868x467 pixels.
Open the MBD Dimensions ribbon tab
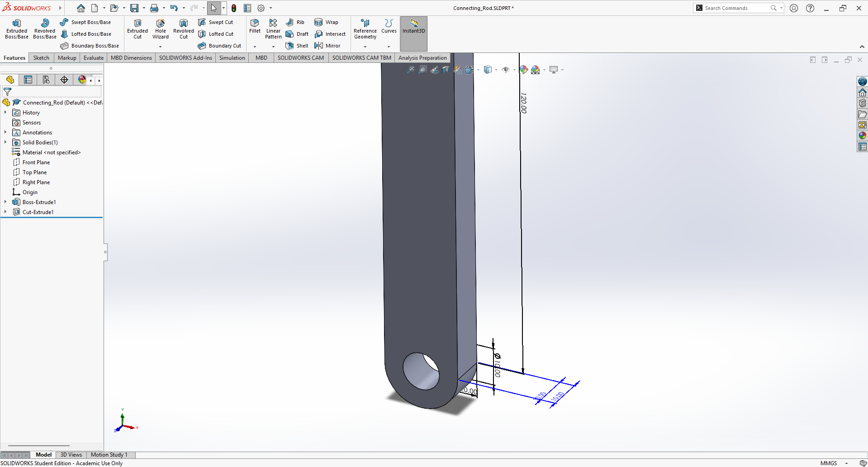point(131,58)
